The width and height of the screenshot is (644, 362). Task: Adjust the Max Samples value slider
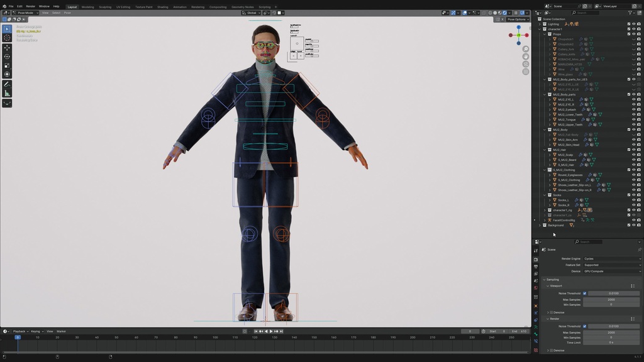coord(611,300)
